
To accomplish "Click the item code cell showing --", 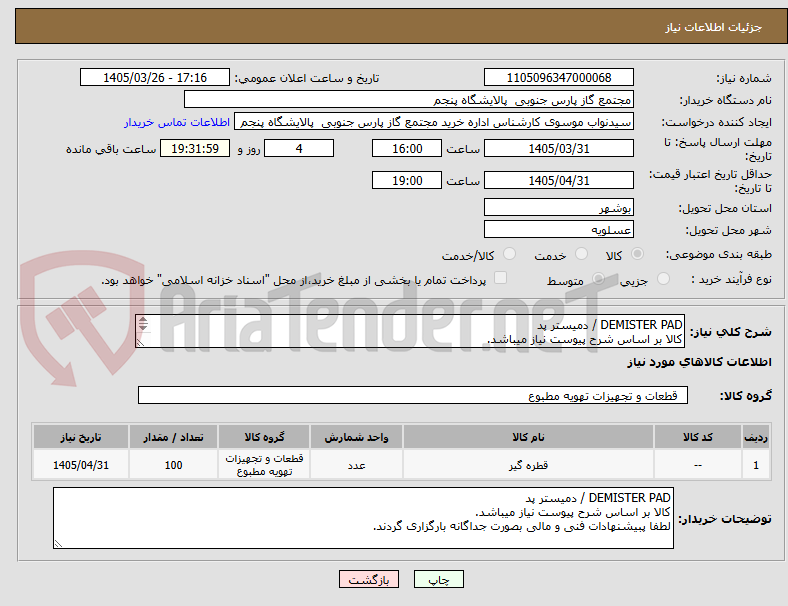I will coord(698,465).
